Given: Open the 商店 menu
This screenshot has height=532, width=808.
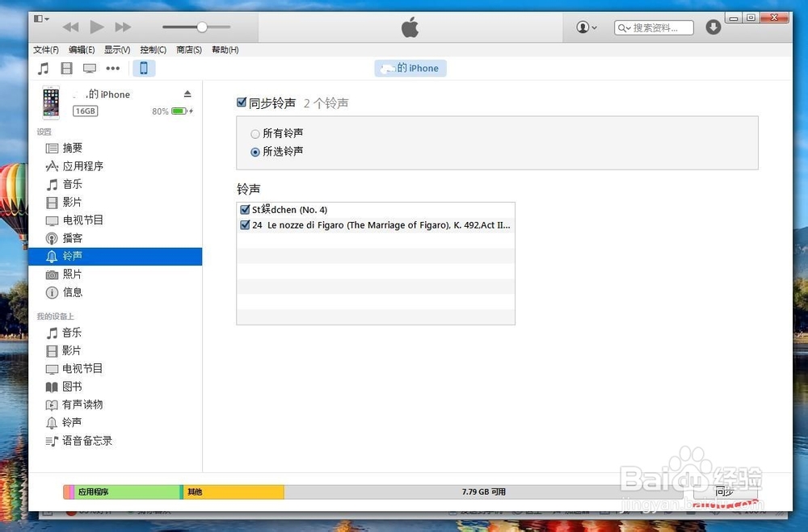Looking at the screenshot, I should (187, 49).
